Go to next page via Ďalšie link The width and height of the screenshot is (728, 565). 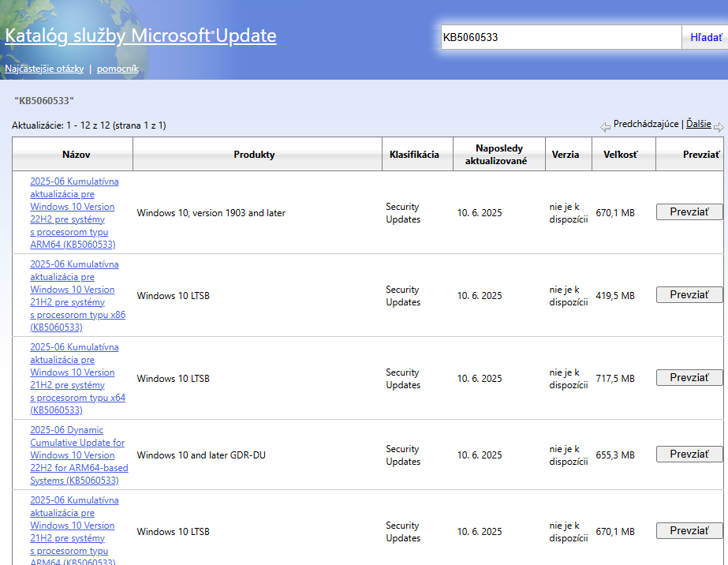(698, 124)
